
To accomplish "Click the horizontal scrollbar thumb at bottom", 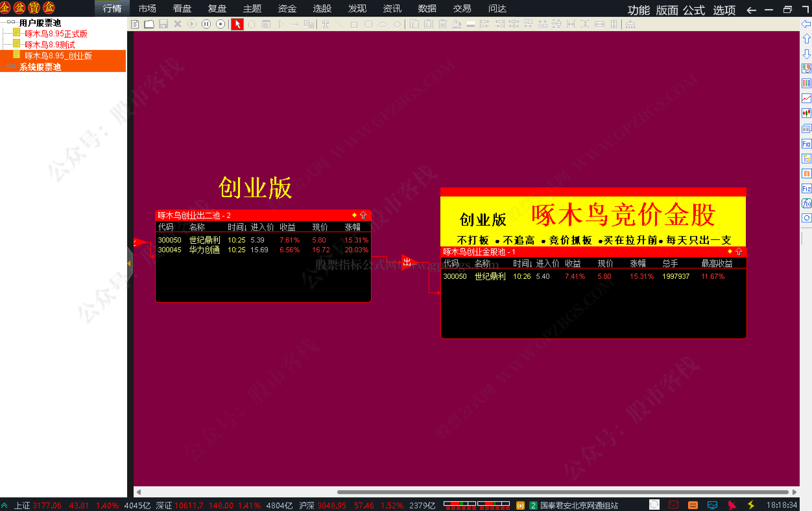I will [562, 492].
